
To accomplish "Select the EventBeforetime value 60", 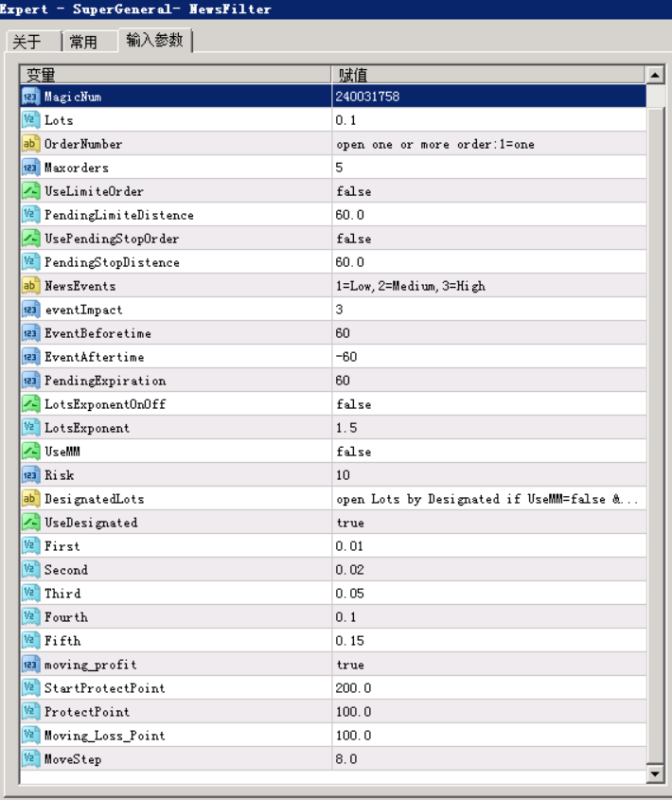I will tap(343, 333).
